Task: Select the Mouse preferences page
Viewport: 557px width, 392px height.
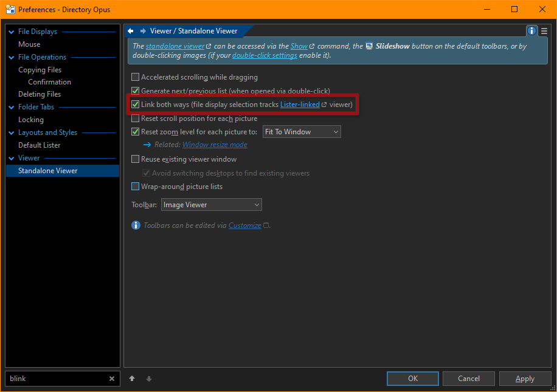Action: click(x=29, y=44)
